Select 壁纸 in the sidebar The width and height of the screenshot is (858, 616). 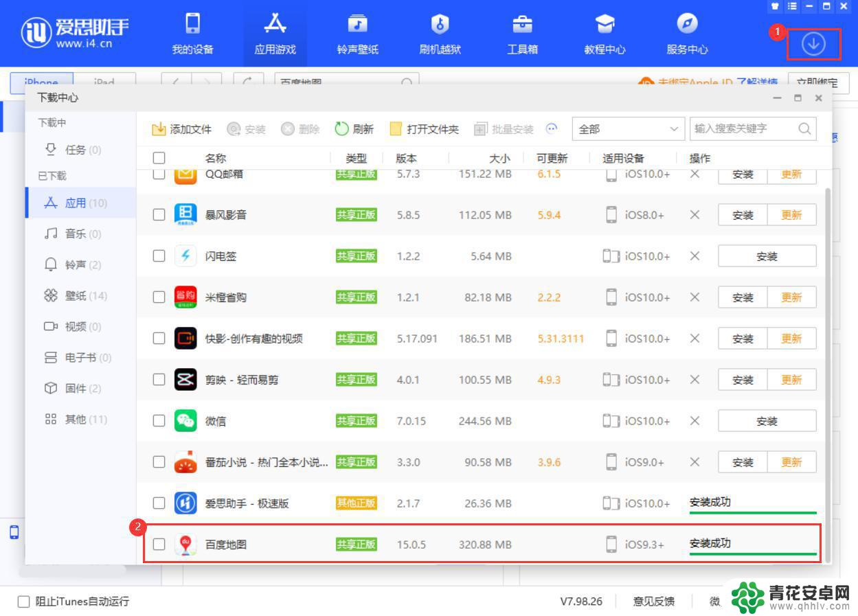80,296
